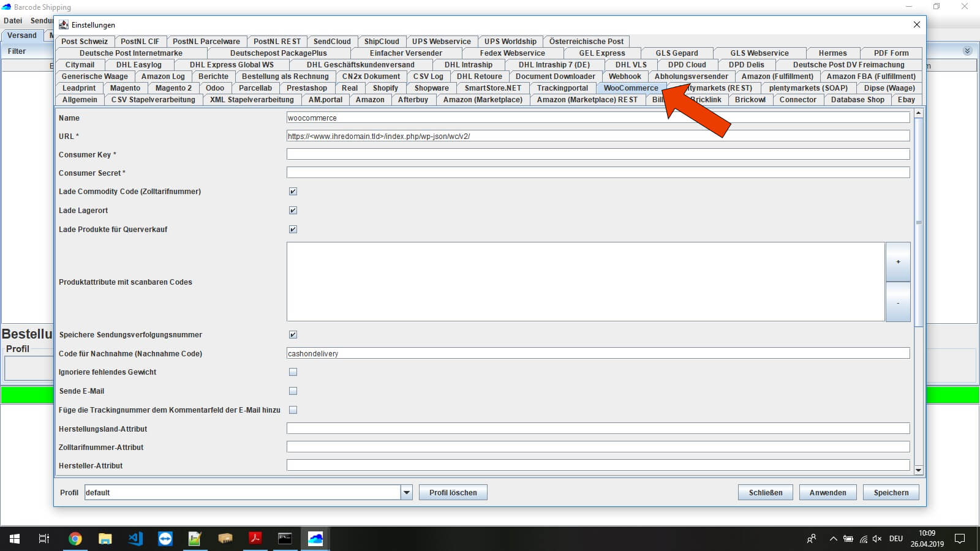Screen dimensions: 980x551
Task: Open the Prestashop tab
Action: click(307, 88)
